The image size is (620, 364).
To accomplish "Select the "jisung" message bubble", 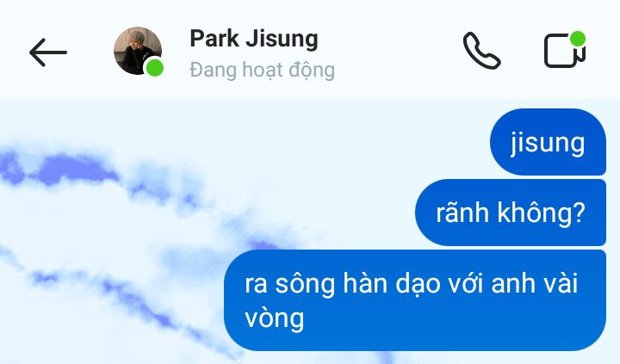I will (x=548, y=142).
